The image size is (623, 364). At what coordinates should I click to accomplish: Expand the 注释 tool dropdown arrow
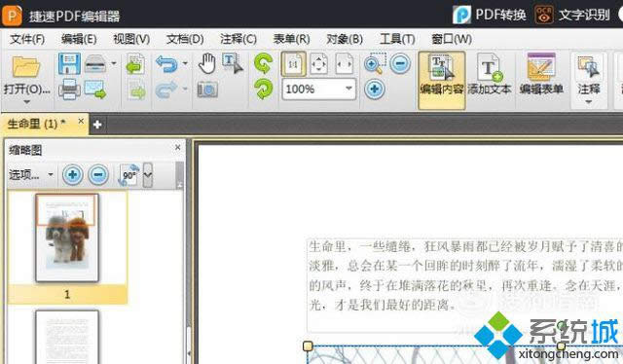point(589,102)
